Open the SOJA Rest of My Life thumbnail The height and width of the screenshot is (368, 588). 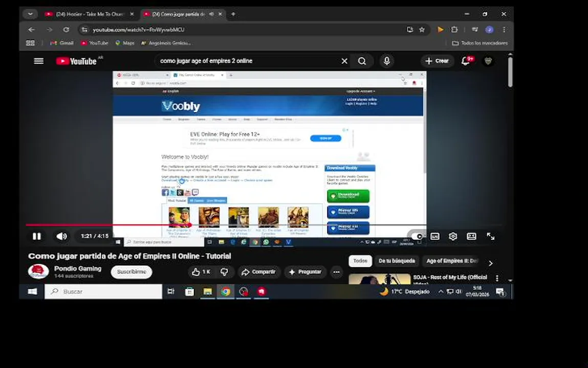point(380,279)
